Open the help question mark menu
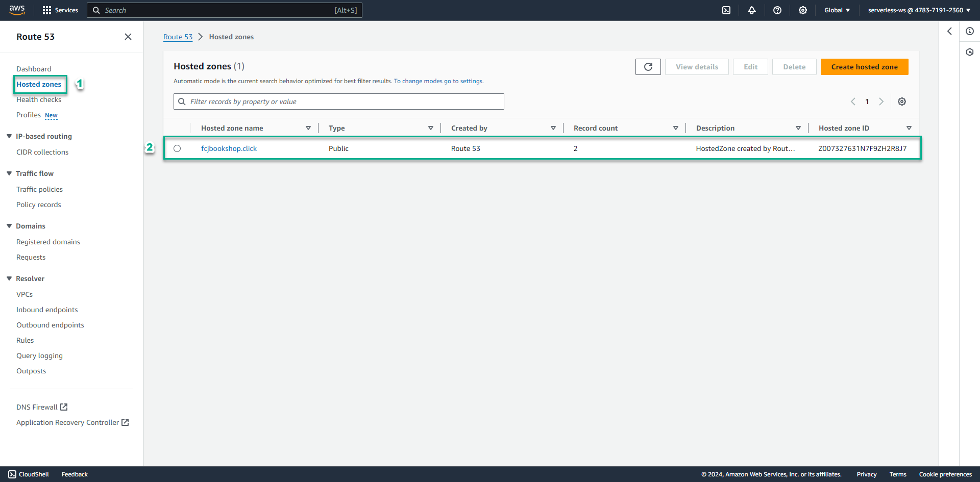Viewport: 980px width, 482px height. pos(777,10)
